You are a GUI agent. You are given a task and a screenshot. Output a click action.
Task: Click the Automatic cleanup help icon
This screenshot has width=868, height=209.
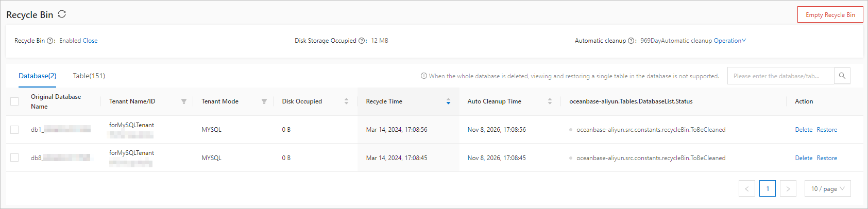(632, 41)
